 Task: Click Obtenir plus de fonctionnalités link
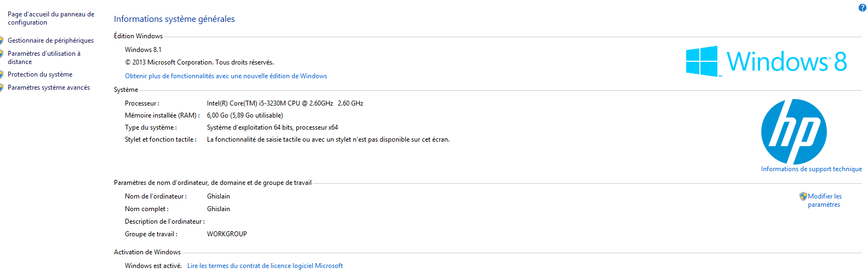point(226,76)
